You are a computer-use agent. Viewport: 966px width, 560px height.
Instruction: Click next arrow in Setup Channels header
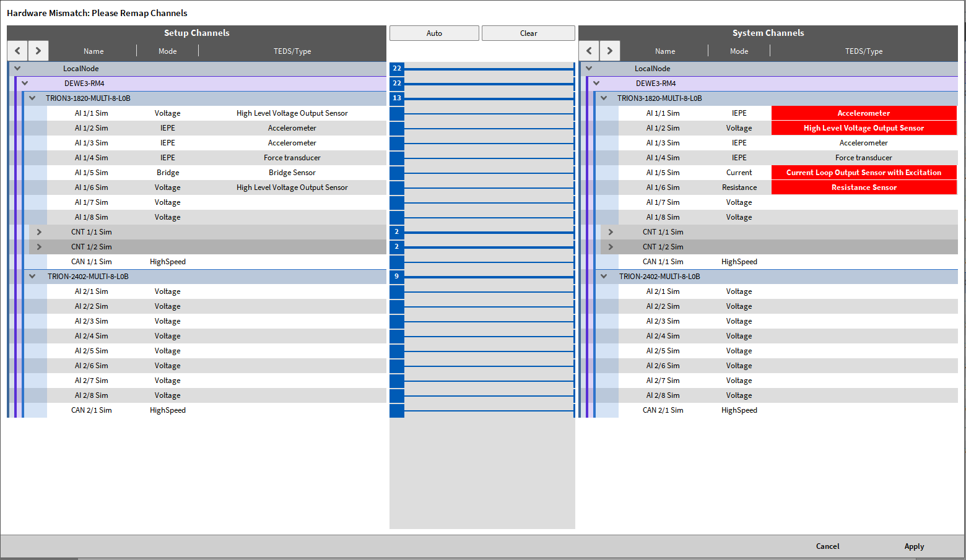[38, 51]
